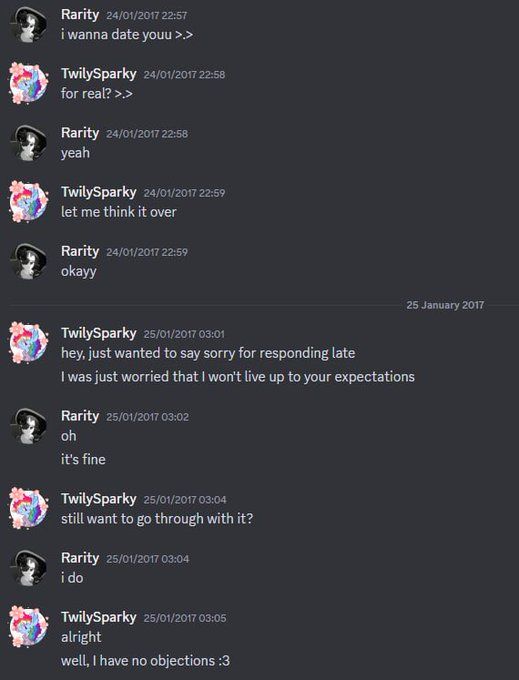This screenshot has height=680, width=519.
Task: Select Rarity's avatar next to "okayy"
Action: pos(29,262)
